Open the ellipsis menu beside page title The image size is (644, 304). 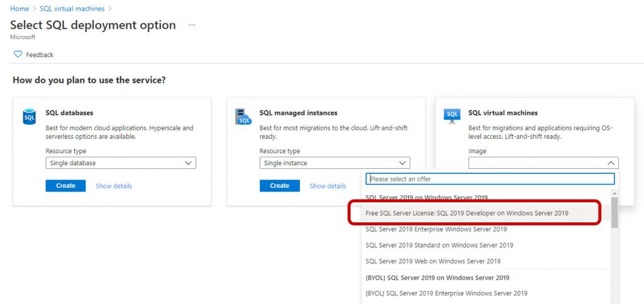(x=192, y=25)
